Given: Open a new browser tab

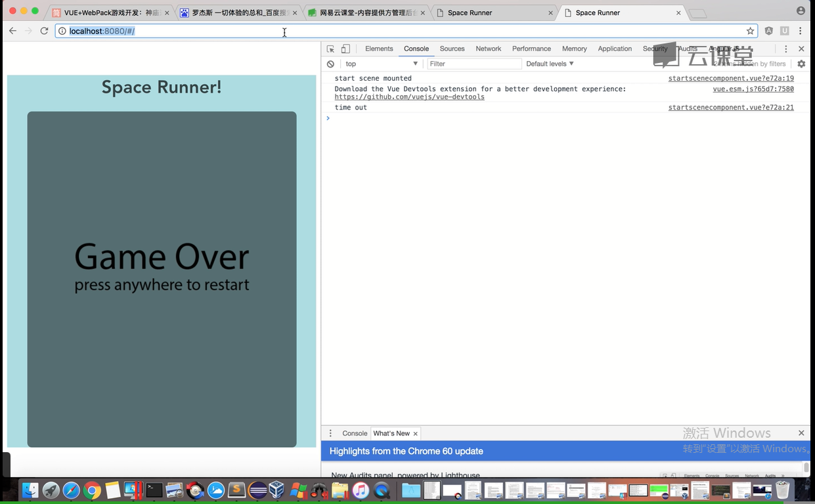Looking at the screenshot, I should pyautogui.click(x=697, y=13).
